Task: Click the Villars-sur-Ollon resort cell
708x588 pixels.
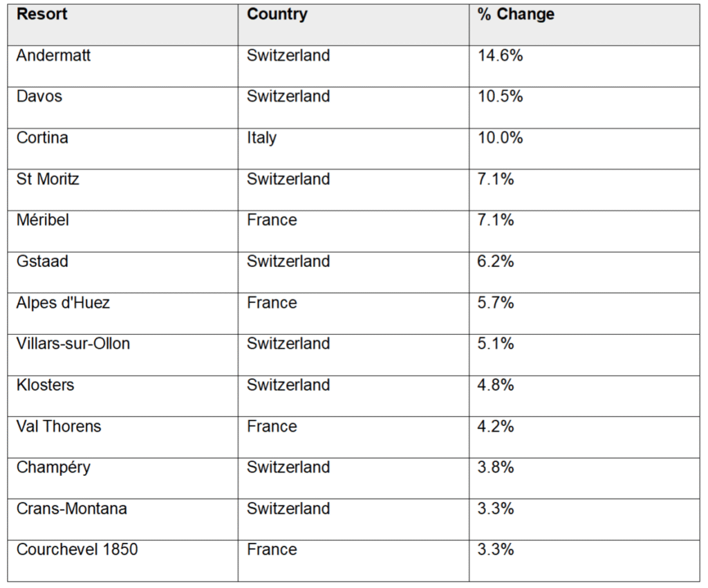Action: pyautogui.click(x=73, y=344)
